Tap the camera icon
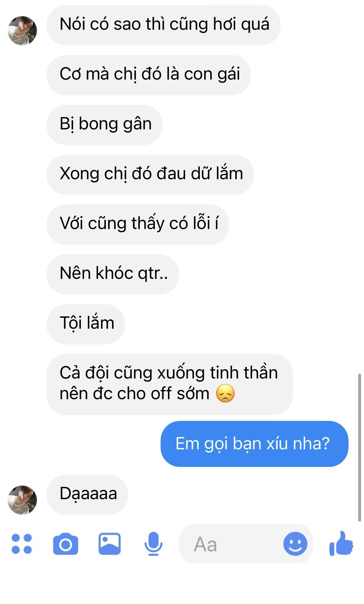The width and height of the screenshot is (364, 604). 66,544
